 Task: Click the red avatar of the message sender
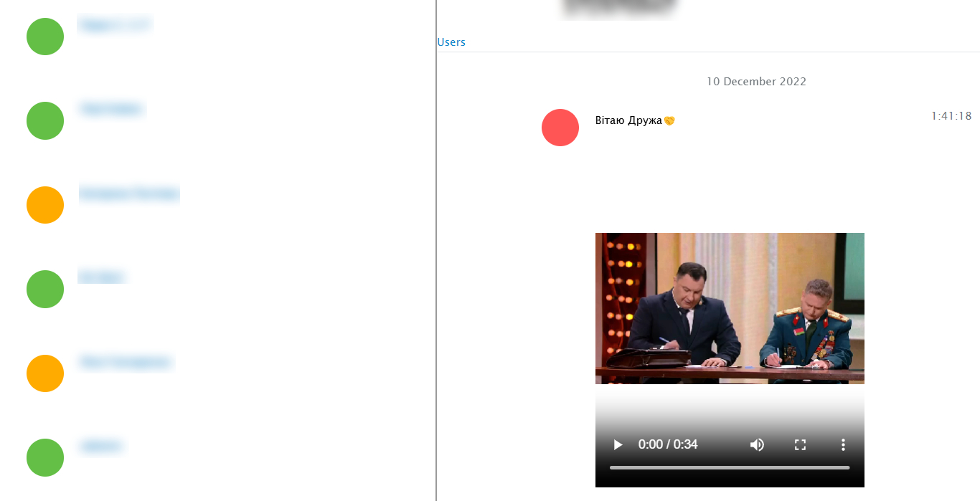coord(560,128)
